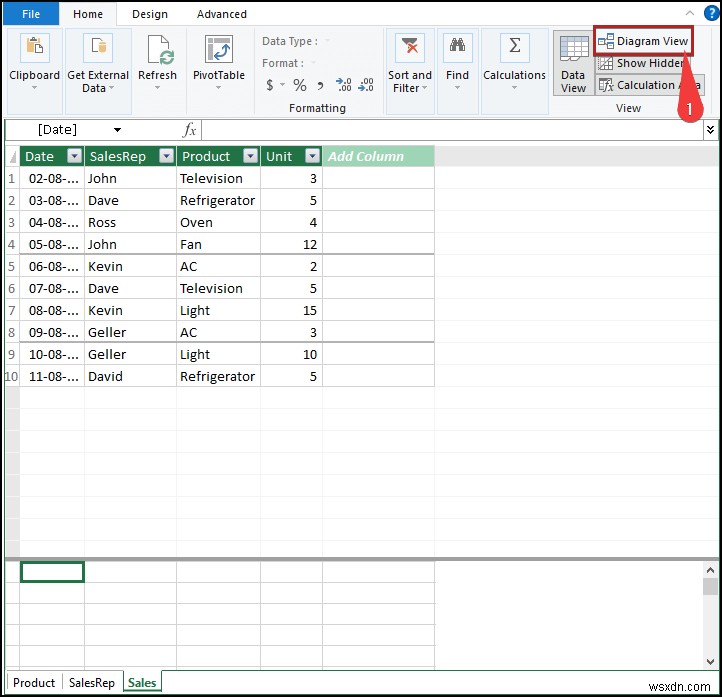Select the Design ribbon tab
Screen dimensions: 722x697
point(150,14)
